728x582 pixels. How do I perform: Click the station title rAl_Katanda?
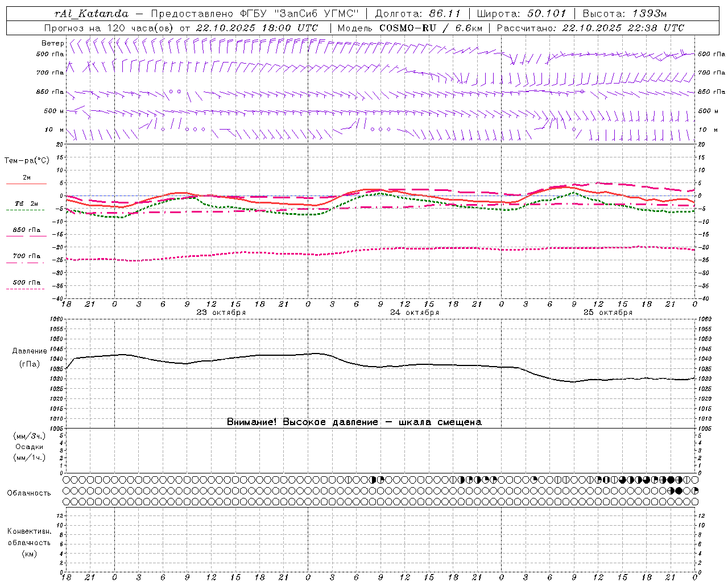point(91,14)
